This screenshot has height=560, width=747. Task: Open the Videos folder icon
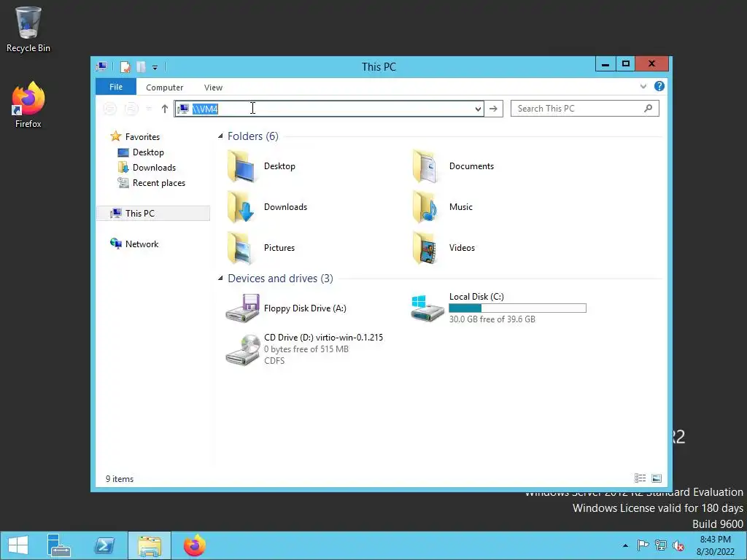[425, 248]
